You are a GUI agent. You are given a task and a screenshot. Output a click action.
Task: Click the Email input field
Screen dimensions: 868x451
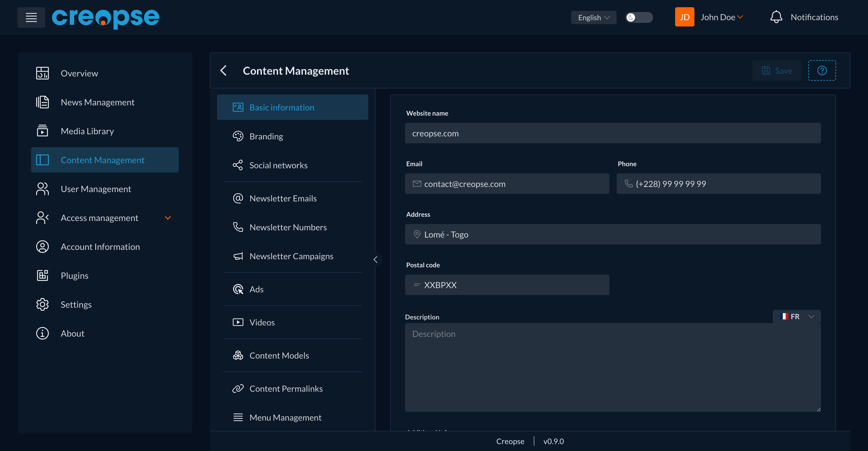507,184
